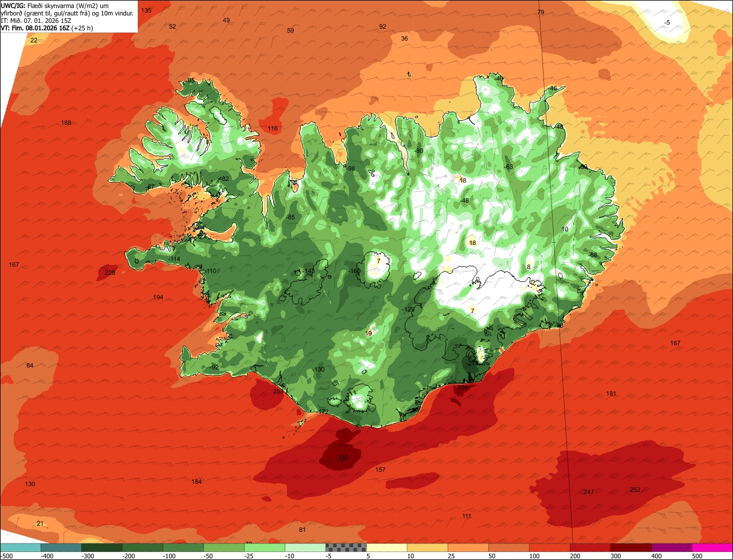Image resolution: width=733 pixels, height=560 pixels.
Task: Select the 228 value in the dark red spot
Action: point(110,273)
